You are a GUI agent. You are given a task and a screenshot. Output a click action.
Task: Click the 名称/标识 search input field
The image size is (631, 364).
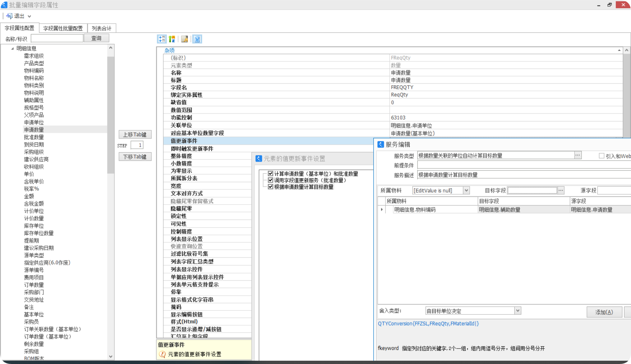point(57,38)
